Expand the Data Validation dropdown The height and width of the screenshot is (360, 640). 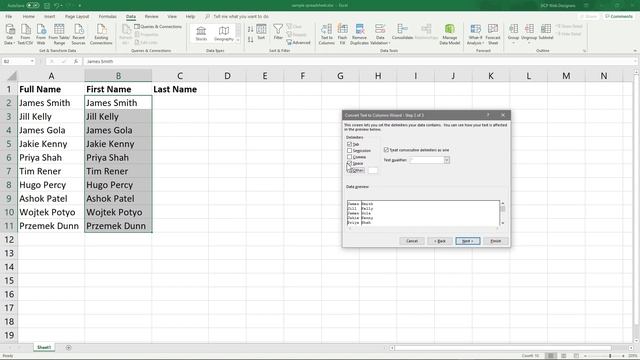tap(389, 43)
